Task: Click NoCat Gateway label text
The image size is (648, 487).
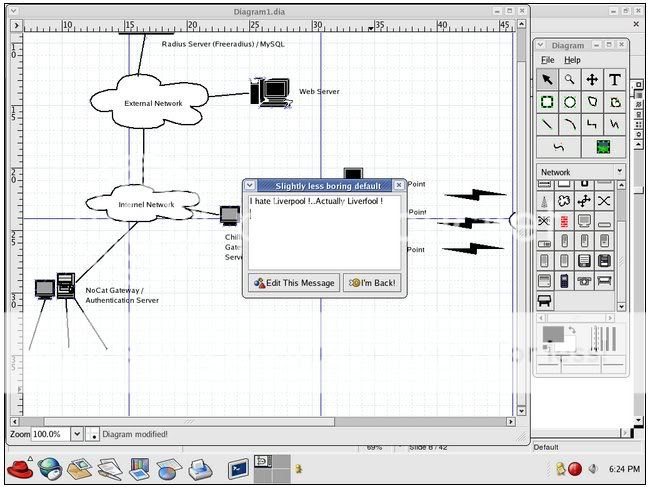Action: pos(122,295)
